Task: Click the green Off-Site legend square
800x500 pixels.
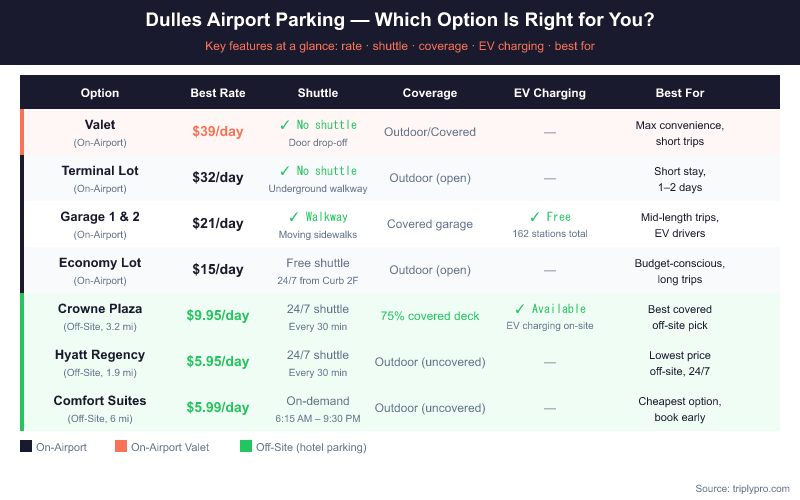Action: [247, 447]
